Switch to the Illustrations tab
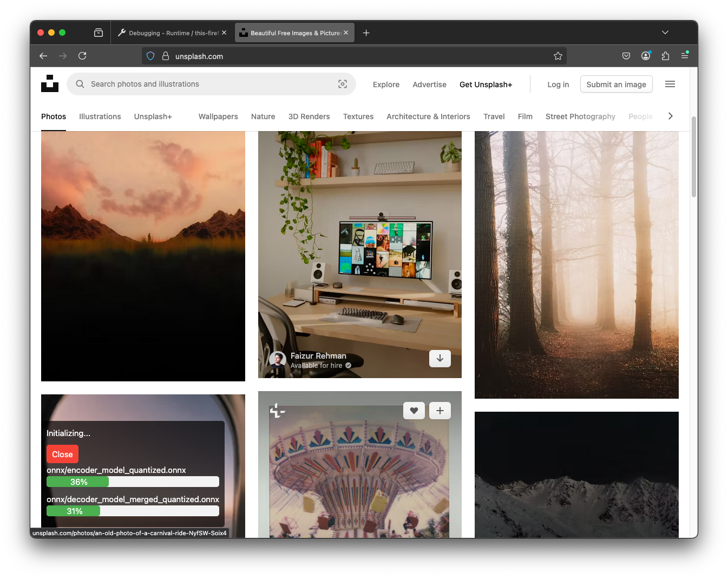 tap(100, 116)
